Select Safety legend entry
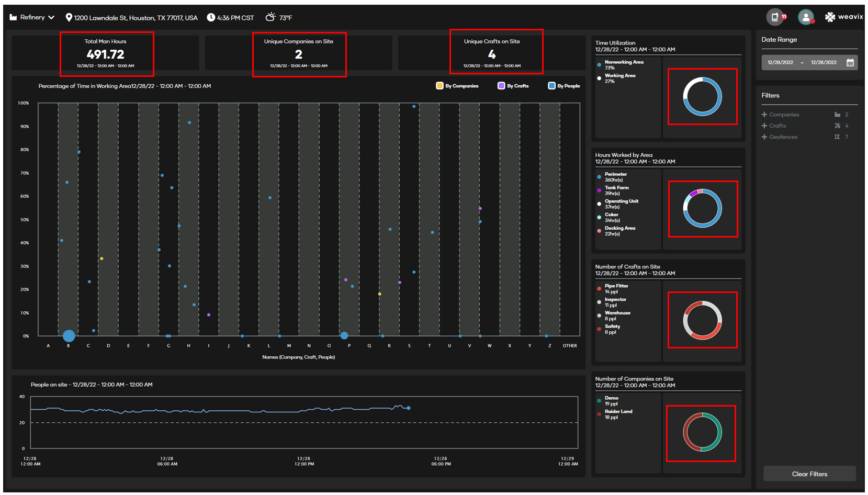This screenshot has width=868, height=495. click(608, 329)
